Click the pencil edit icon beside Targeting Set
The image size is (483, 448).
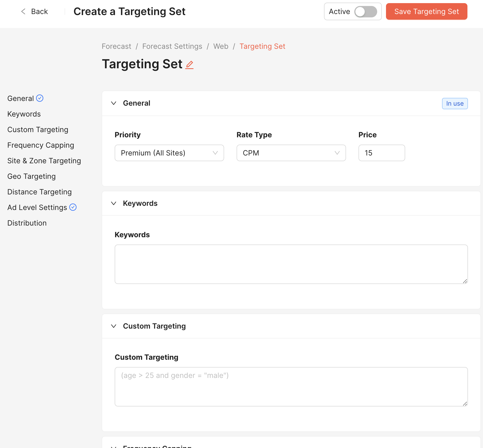coord(190,65)
